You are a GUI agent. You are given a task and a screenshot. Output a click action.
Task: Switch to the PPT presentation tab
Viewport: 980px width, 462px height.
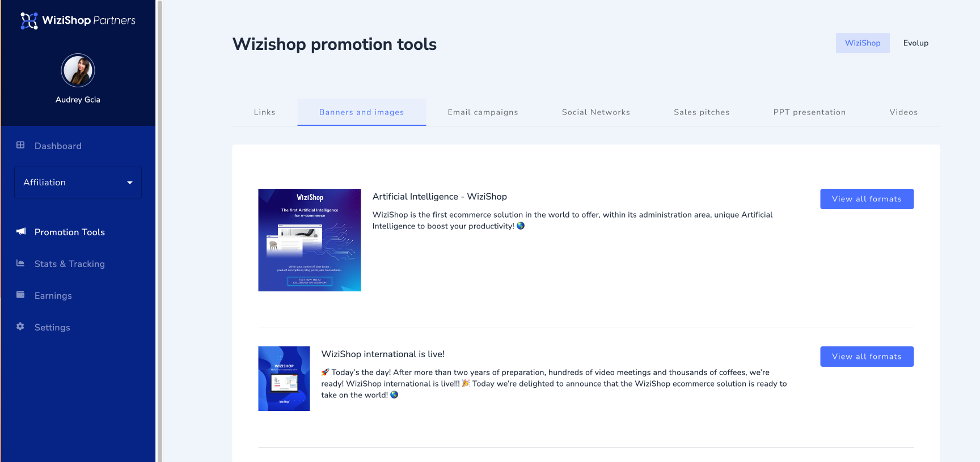[x=810, y=112]
